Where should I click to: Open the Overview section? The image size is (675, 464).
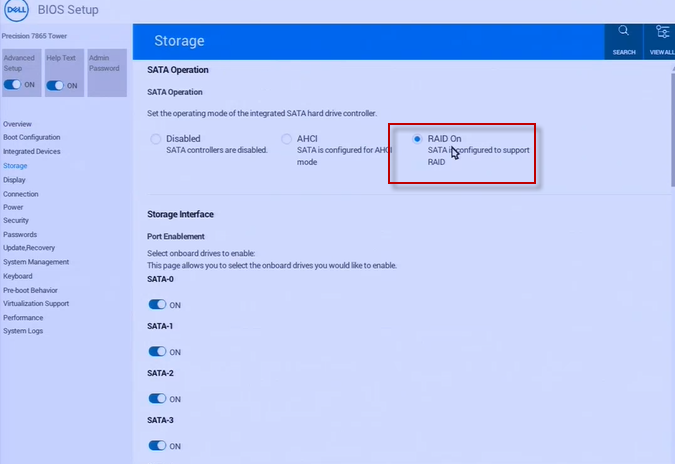point(17,124)
